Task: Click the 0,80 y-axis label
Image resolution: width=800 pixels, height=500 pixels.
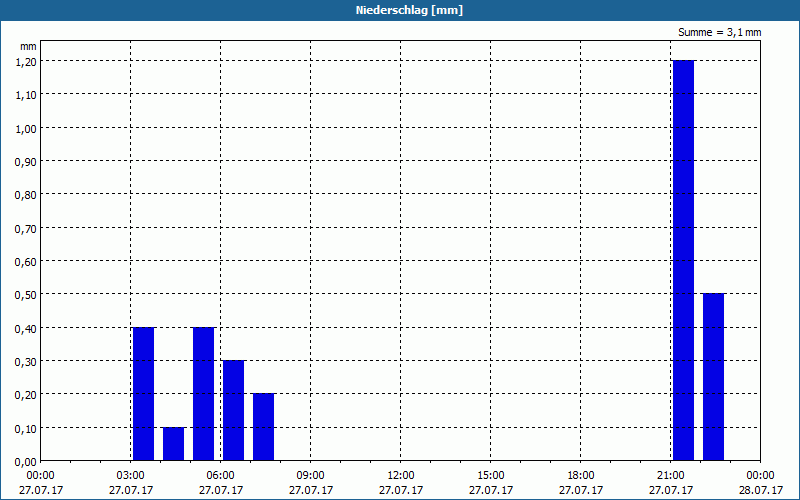Action: [x=26, y=194]
